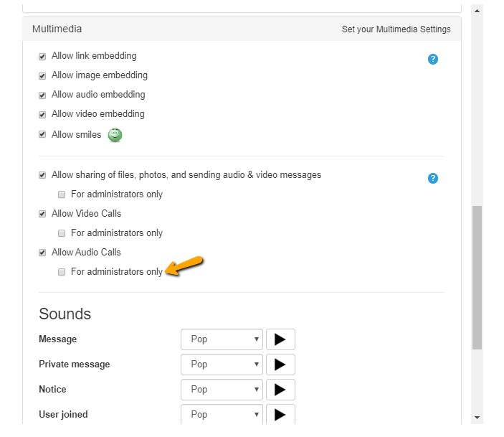Screen dimensions: 504x437
Task: Enable administrators only for Audio Calls
Action: (62, 272)
